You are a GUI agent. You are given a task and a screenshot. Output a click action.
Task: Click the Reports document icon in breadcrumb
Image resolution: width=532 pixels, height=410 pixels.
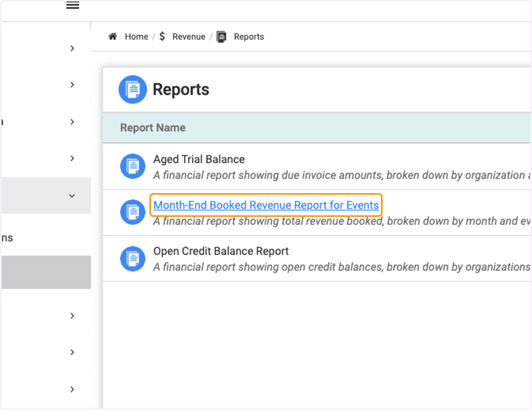[x=222, y=37]
